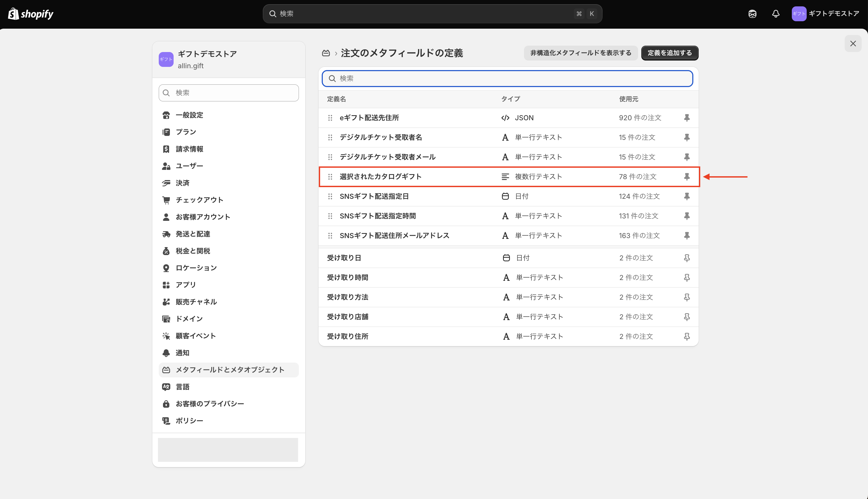Image resolution: width=868 pixels, height=499 pixels.
Task: Open 税金と関税 settings
Action: pos(229,251)
